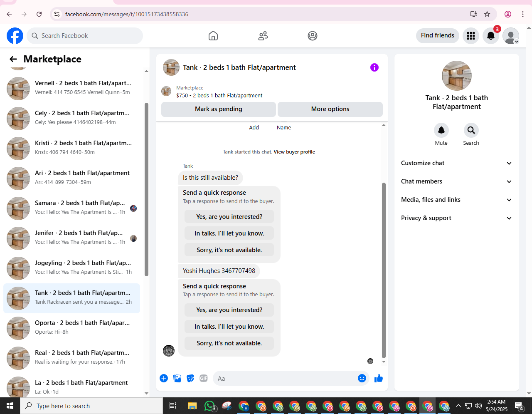Image resolution: width=532 pixels, height=414 pixels.
Task: Expand Media, files and links section
Action: tap(456, 200)
